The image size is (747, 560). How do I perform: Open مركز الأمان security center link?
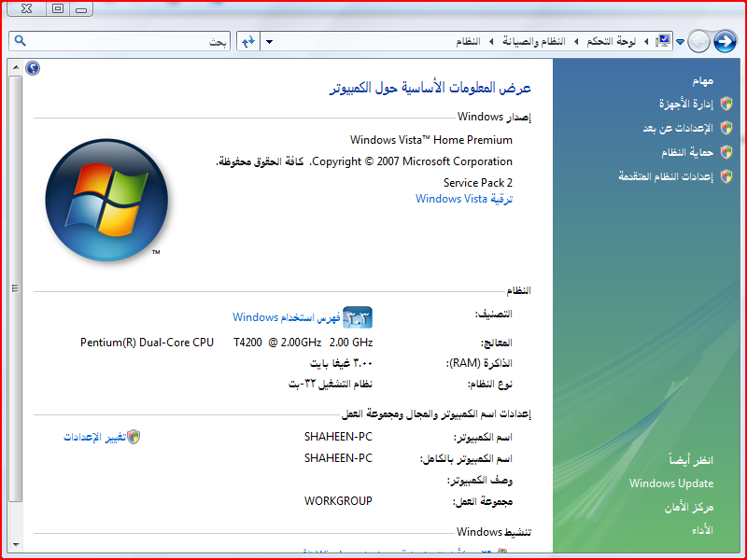click(x=689, y=508)
